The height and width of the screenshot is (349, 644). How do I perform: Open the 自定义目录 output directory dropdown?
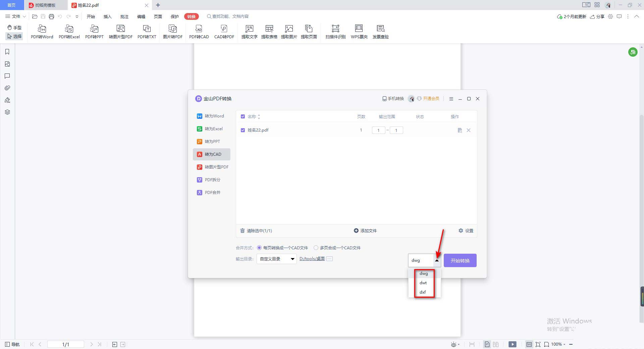(x=276, y=259)
